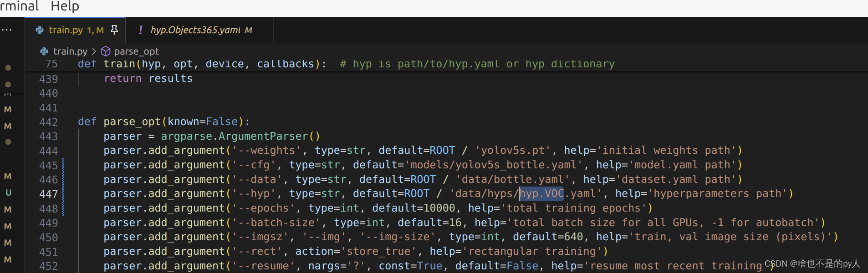Click the U untracked marker in sidebar
The height and width of the screenshot is (273, 868).
8,193
